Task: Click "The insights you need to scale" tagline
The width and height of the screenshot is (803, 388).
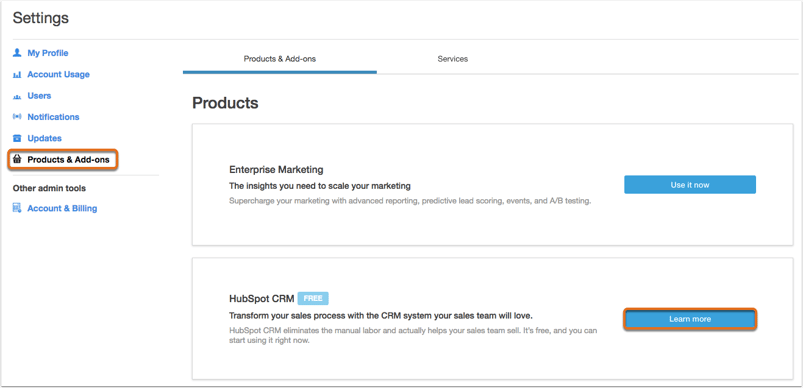Action: pos(320,185)
